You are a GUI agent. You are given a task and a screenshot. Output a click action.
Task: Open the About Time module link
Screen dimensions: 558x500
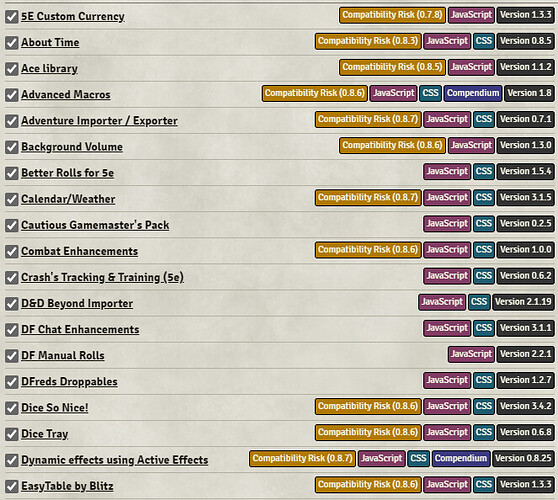click(x=50, y=42)
